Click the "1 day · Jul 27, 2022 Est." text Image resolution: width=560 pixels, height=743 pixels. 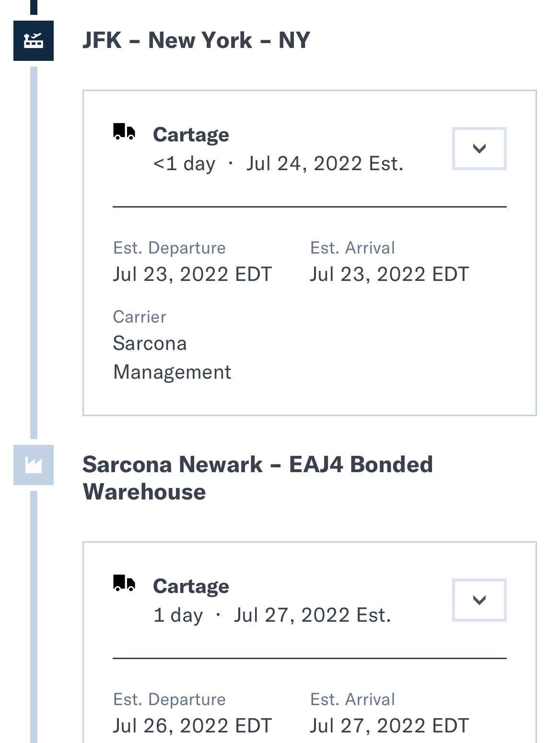pyautogui.click(x=272, y=615)
